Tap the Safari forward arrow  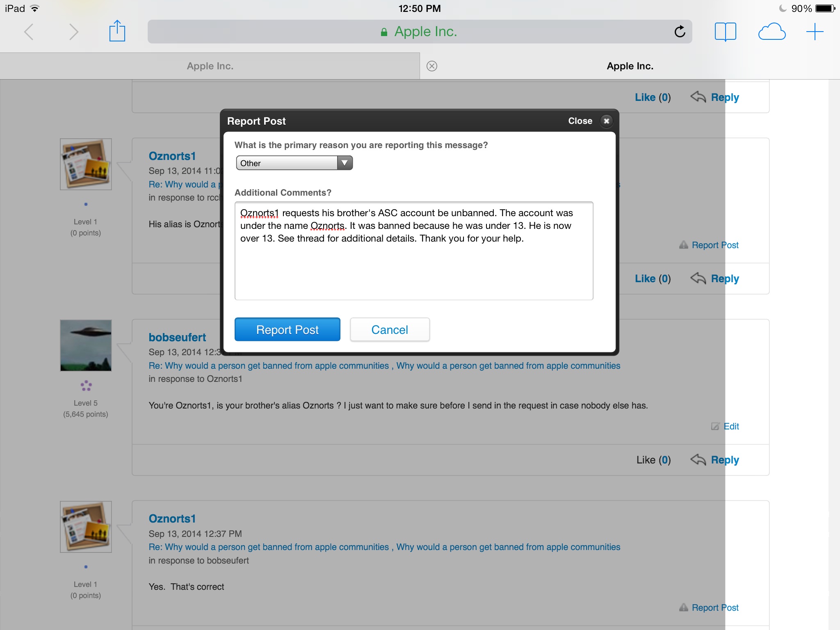[73, 32]
